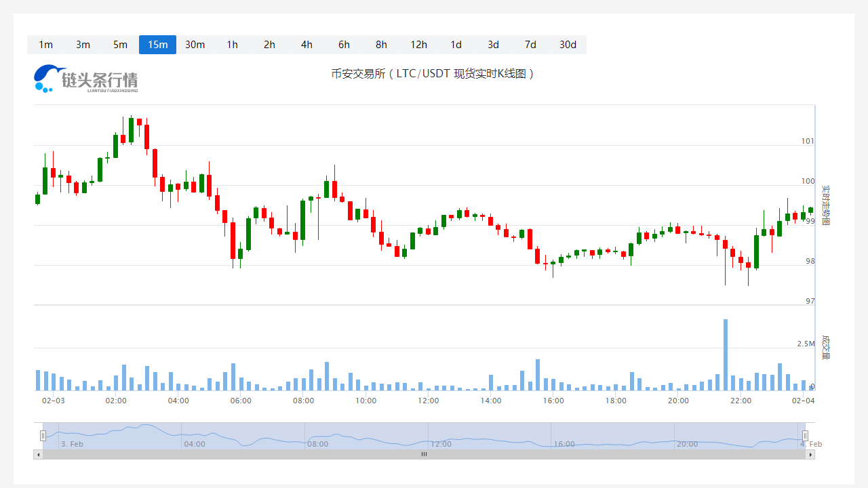Click the horizontal scrollbar center grip
The width and height of the screenshot is (868, 488).
tap(424, 454)
